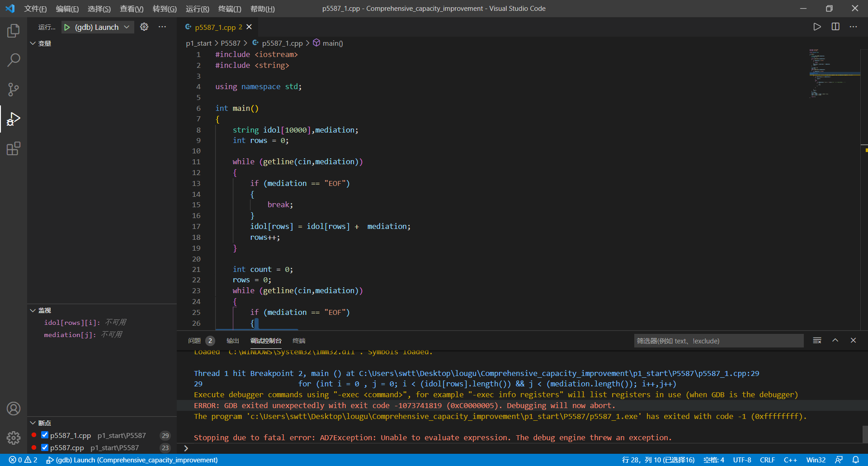Open the 运行(R) menu

[197, 9]
